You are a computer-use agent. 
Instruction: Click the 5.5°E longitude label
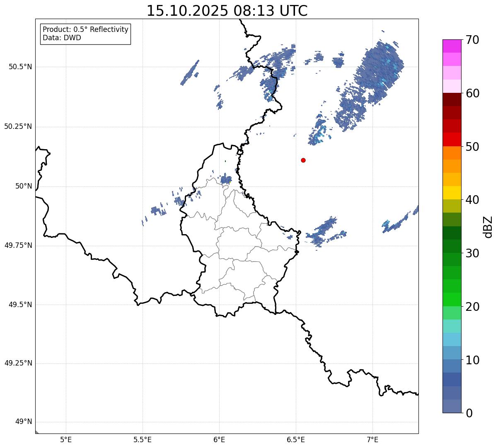(x=143, y=439)
